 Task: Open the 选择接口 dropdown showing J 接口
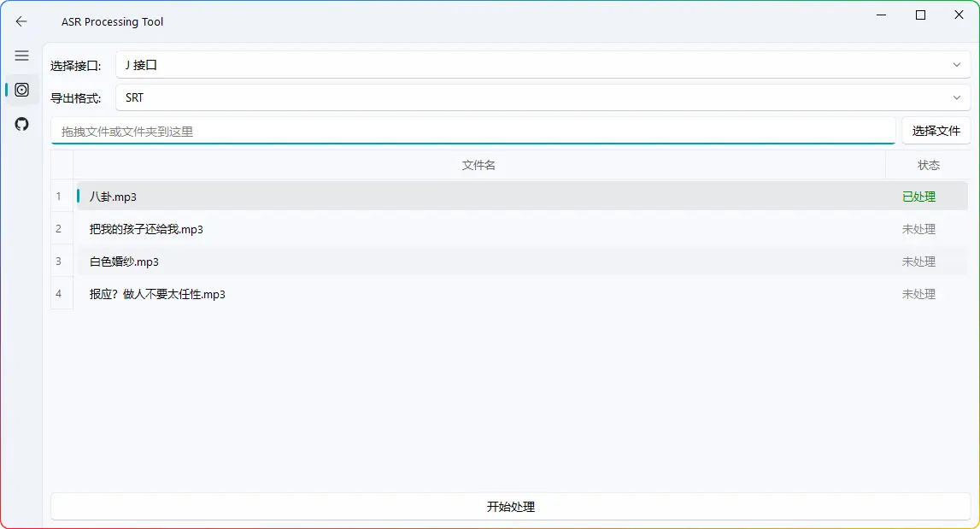(530, 65)
